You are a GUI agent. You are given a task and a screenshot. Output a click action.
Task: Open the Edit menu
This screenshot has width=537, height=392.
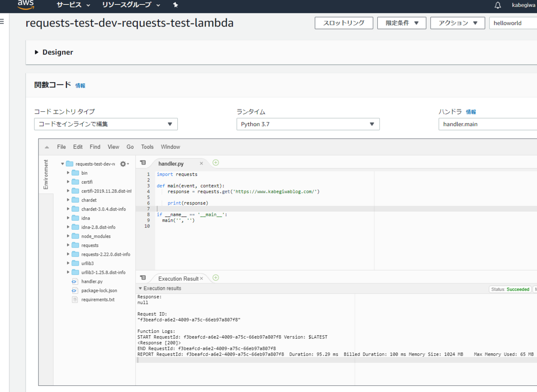click(x=78, y=147)
